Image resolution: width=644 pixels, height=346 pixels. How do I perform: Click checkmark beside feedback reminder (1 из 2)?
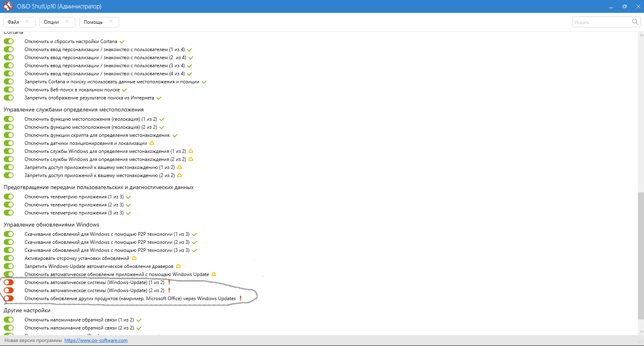[139, 320]
